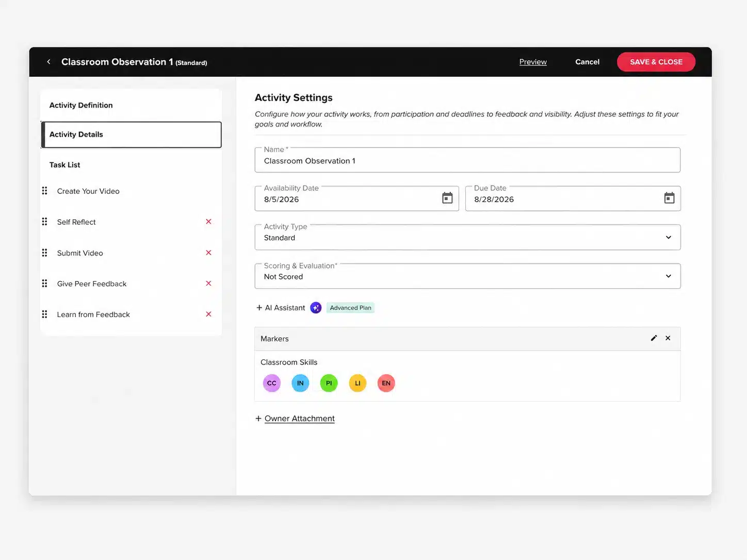Click the Preview link
747x560 pixels.
coord(533,62)
